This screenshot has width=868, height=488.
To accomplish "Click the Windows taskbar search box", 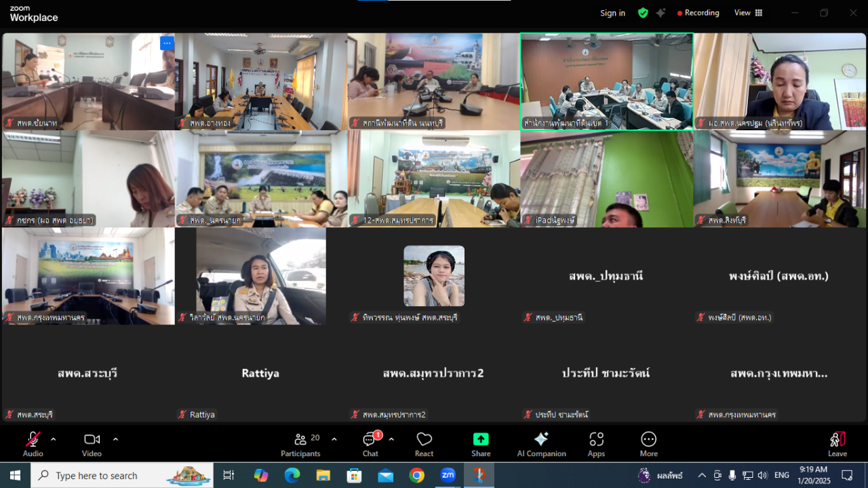I will pos(122,476).
